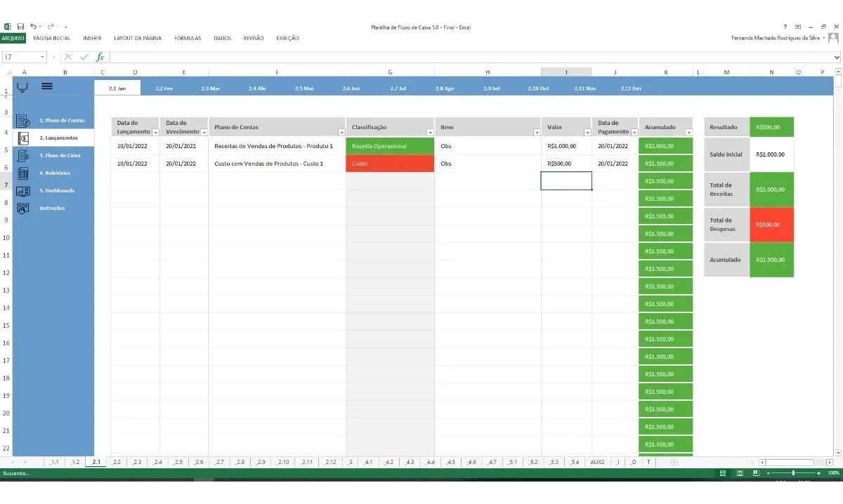Click the Dashboards sidebar icon

[x=22, y=191]
